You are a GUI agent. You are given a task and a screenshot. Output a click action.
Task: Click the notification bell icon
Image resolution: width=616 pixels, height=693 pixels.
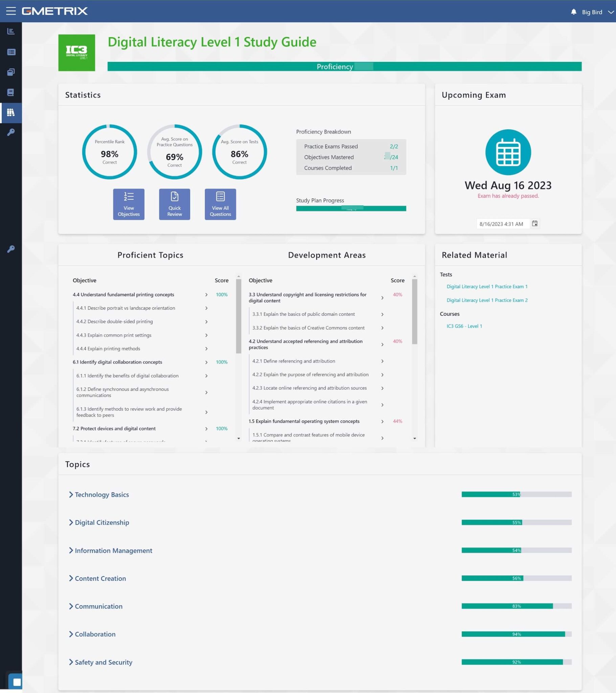pos(573,12)
